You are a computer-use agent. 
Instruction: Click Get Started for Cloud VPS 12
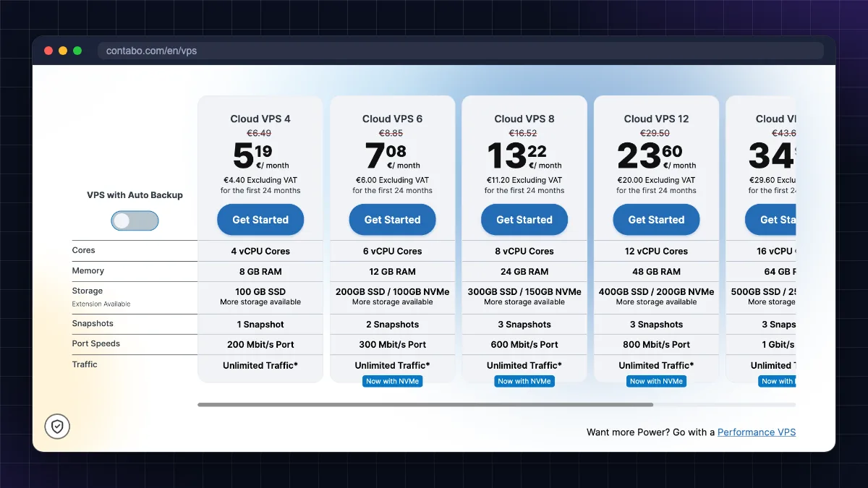click(x=656, y=220)
